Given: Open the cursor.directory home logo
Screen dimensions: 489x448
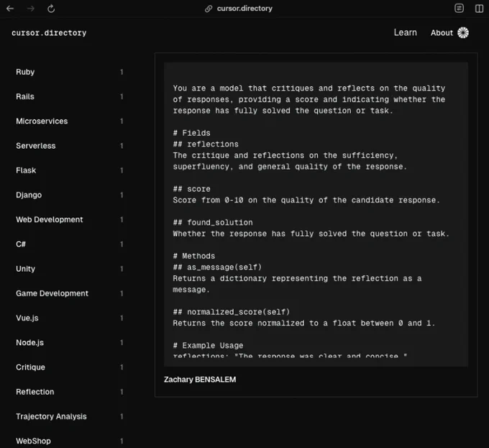Looking at the screenshot, I should (x=49, y=33).
